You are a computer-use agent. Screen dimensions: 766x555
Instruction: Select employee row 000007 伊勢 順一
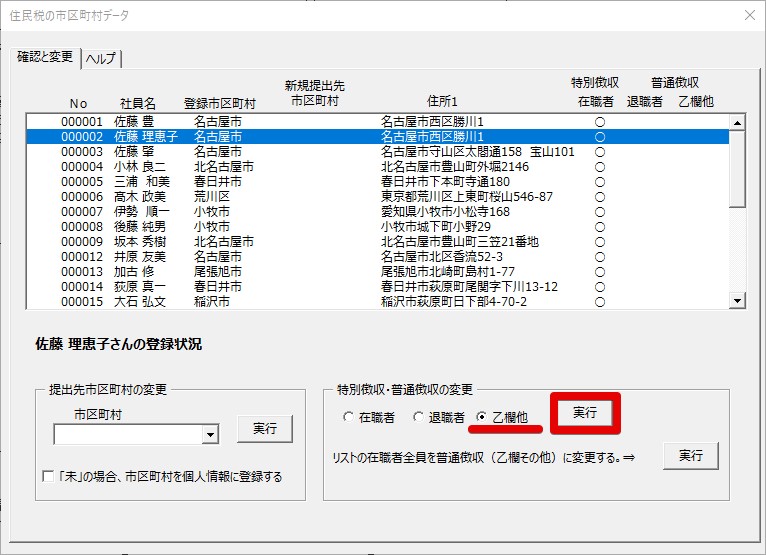[377, 212]
